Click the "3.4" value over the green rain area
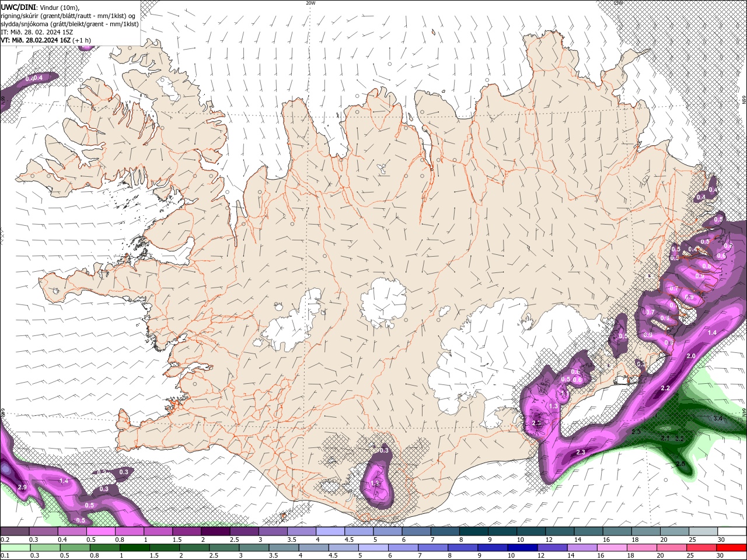The image size is (747, 560). pos(718,418)
